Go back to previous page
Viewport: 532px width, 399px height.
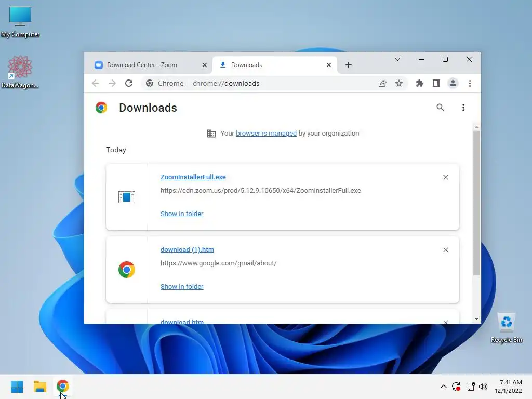point(96,83)
